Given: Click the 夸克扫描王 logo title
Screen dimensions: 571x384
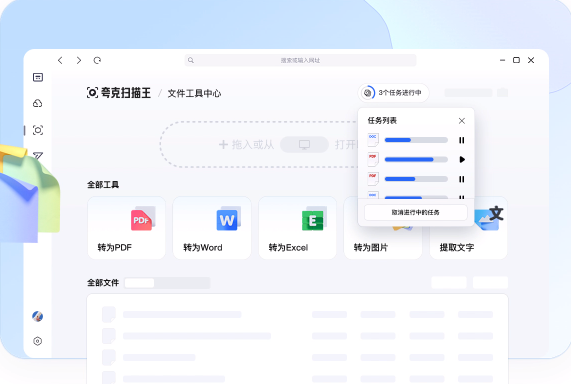Looking at the screenshot, I should pyautogui.click(x=119, y=93).
